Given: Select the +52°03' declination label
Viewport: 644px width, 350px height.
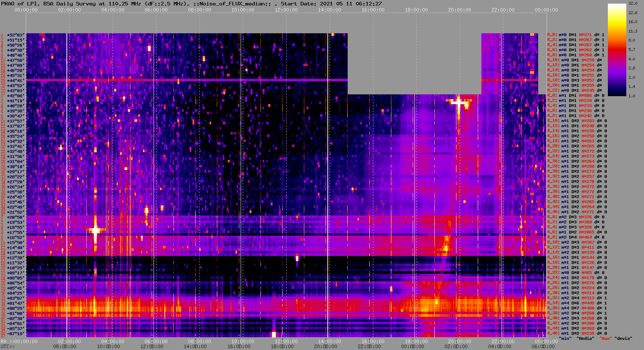Looking at the screenshot, I should 16,35.
